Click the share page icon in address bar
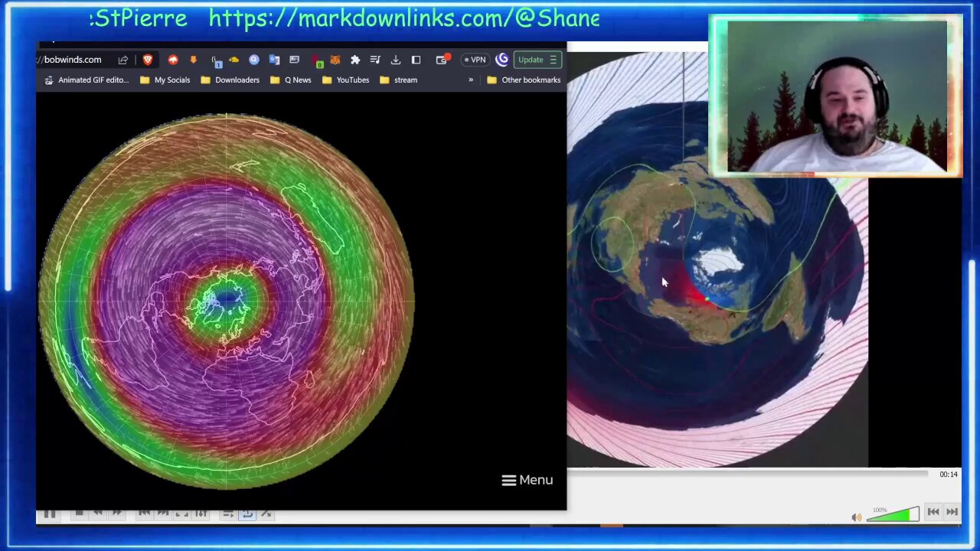Image resolution: width=980 pixels, height=551 pixels. (x=123, y=60)
